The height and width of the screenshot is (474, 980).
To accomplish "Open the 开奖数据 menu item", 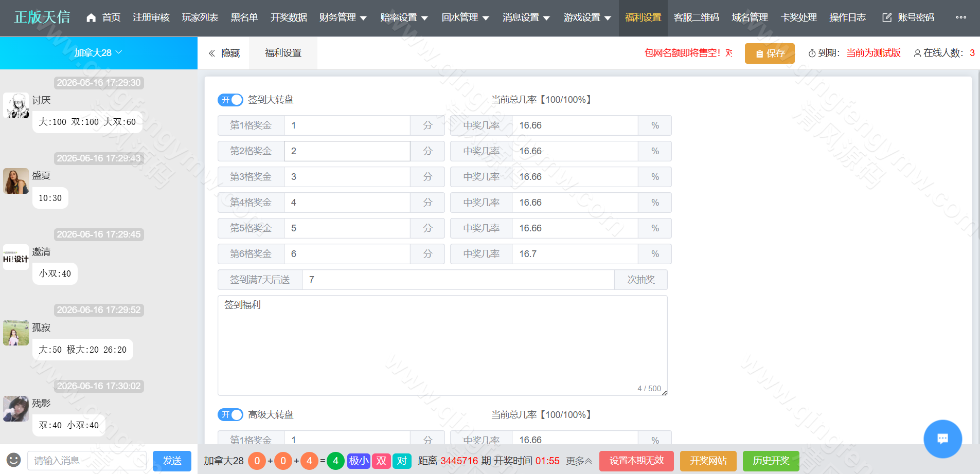I will tap(289, 17).
